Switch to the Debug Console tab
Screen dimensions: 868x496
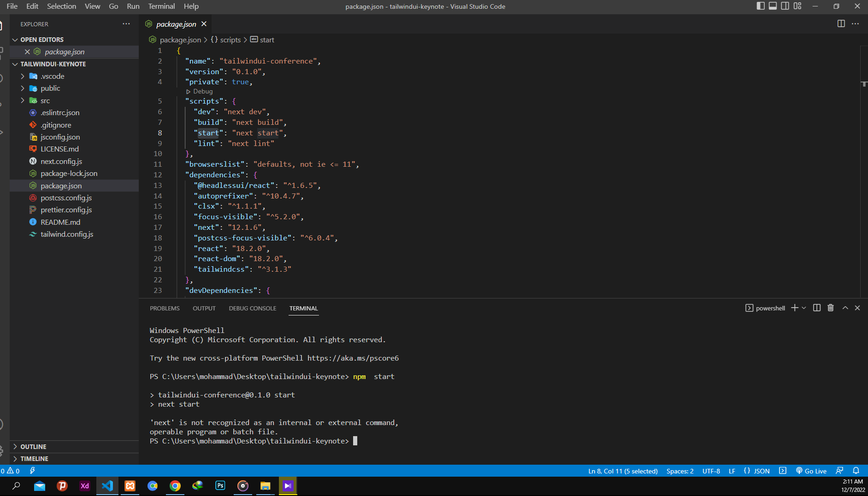(253, 308)
